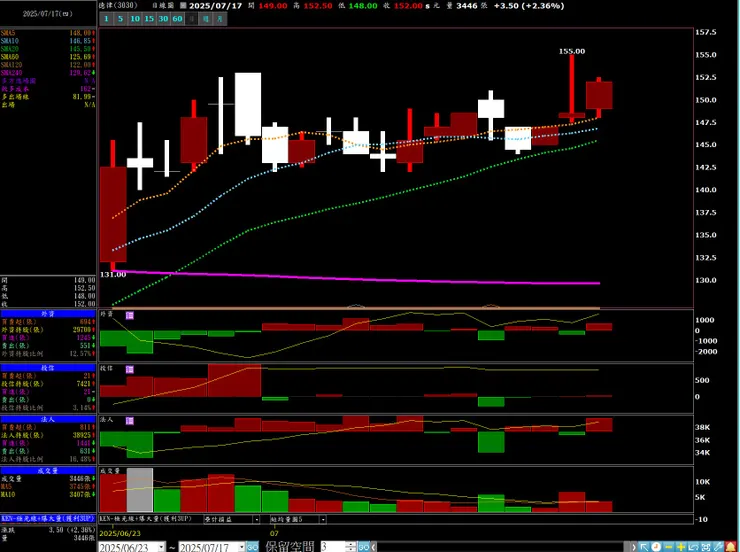Click the SMA240 legend entry

tap(48, 73)
